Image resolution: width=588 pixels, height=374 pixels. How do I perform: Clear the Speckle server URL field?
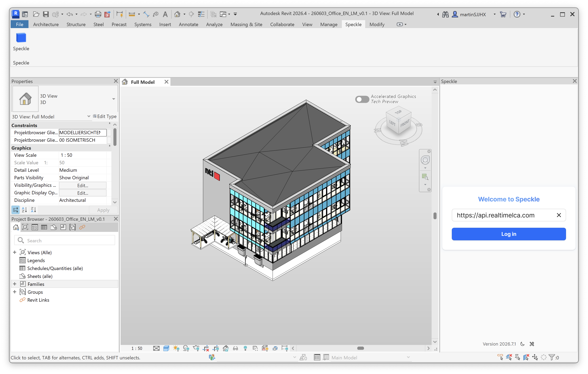pyautogui.click(x=559, y=215)
